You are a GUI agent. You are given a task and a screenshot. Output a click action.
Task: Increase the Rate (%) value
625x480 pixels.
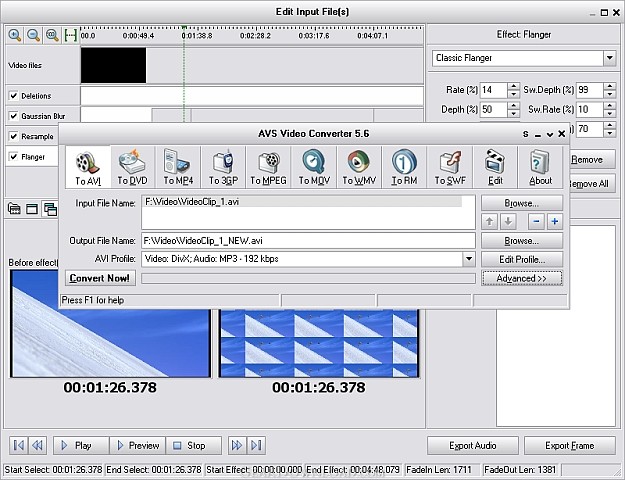pos(514,86)
